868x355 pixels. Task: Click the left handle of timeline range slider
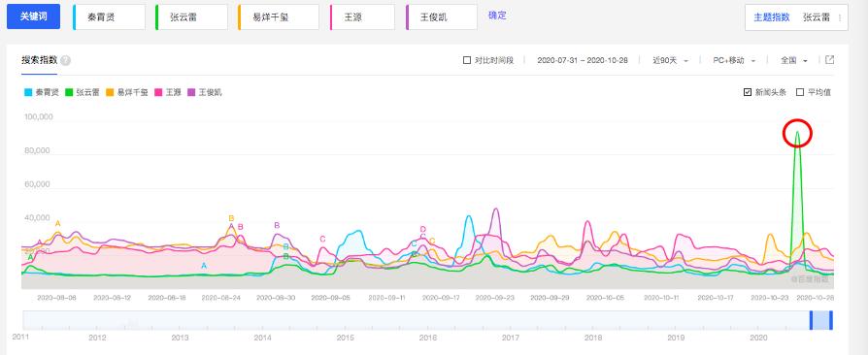click(x=811, y=320)
